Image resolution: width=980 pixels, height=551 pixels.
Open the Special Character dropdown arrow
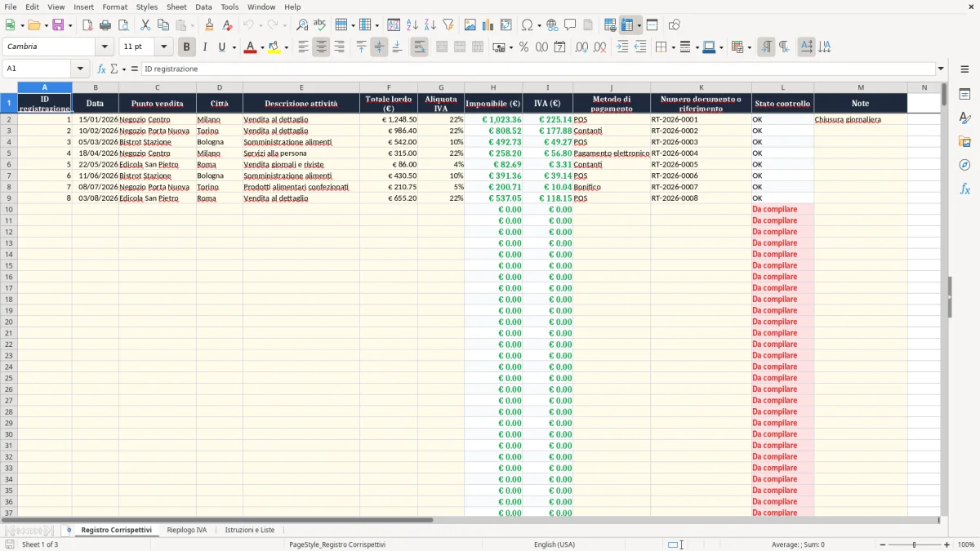coord(539,25)
